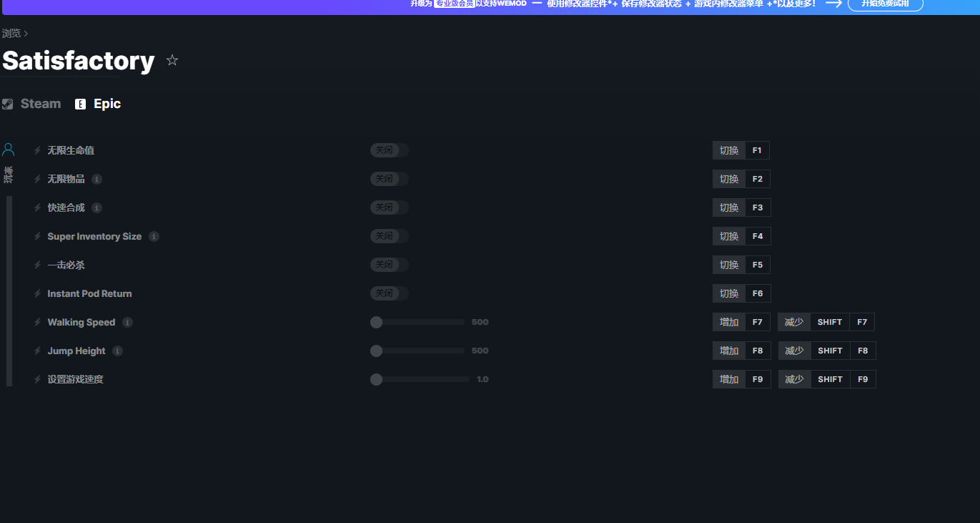980x523 pixels.
Task: Click the arrow icon in upgrade banner
Action: point(833,4)
